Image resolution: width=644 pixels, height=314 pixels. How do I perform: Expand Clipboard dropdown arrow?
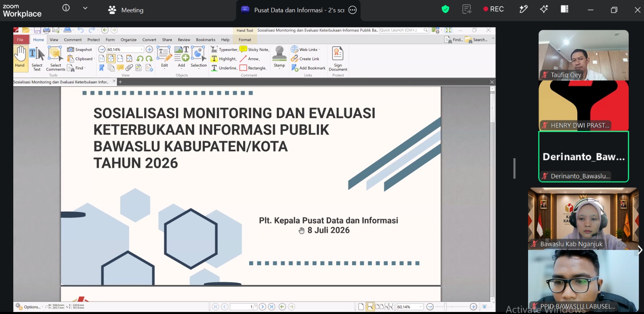click(x=94, y=59)
